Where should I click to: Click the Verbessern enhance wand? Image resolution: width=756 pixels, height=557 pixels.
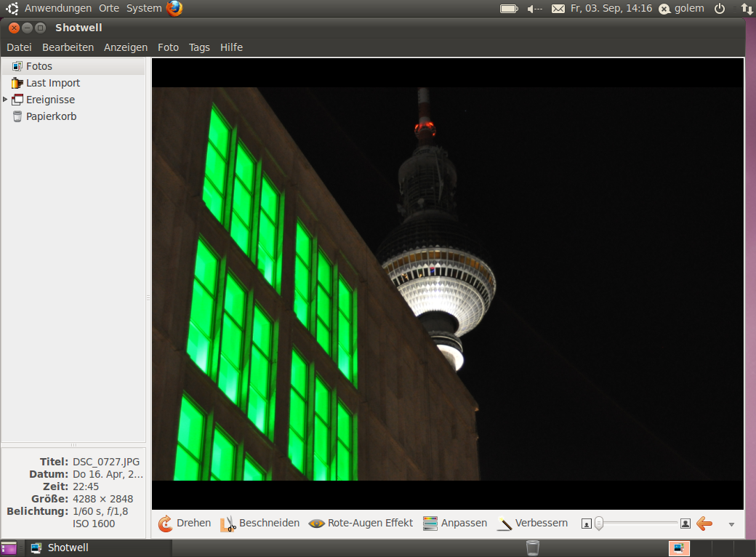tap(504, 524)
